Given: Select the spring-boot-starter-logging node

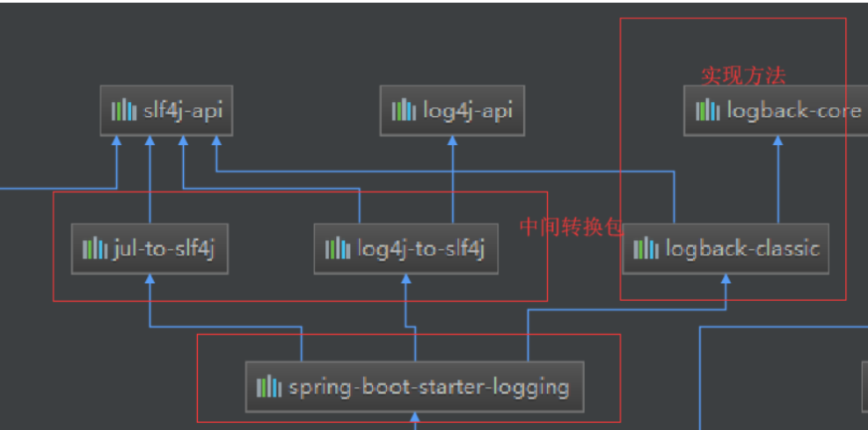Looking at the screenshot, I should 414,387.
